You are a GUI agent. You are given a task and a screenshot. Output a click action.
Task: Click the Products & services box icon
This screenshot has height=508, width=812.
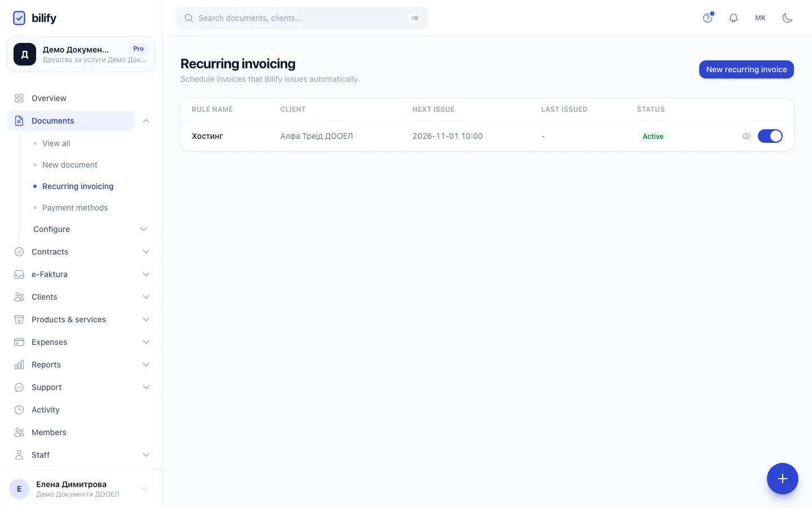tap(19, 319)
